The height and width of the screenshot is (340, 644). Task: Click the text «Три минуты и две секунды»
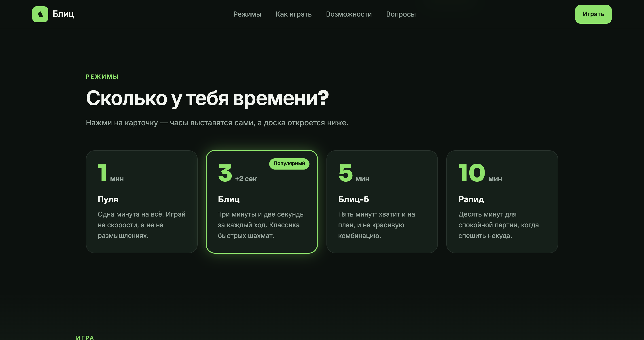261,214
